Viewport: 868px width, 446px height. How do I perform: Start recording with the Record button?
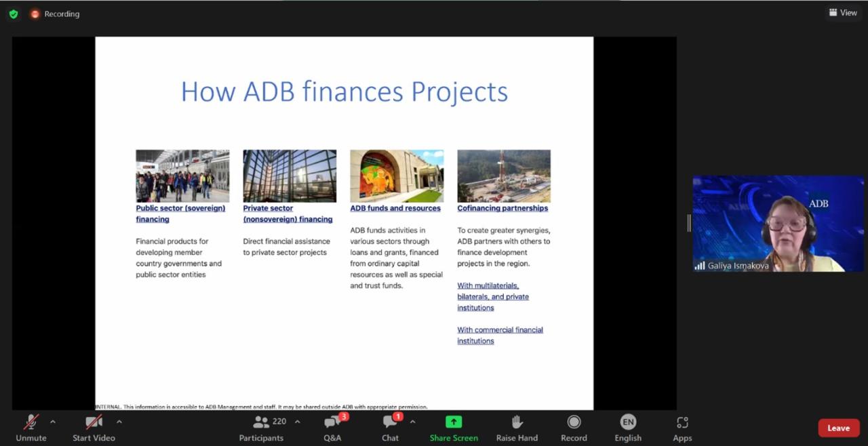(574, 428)
